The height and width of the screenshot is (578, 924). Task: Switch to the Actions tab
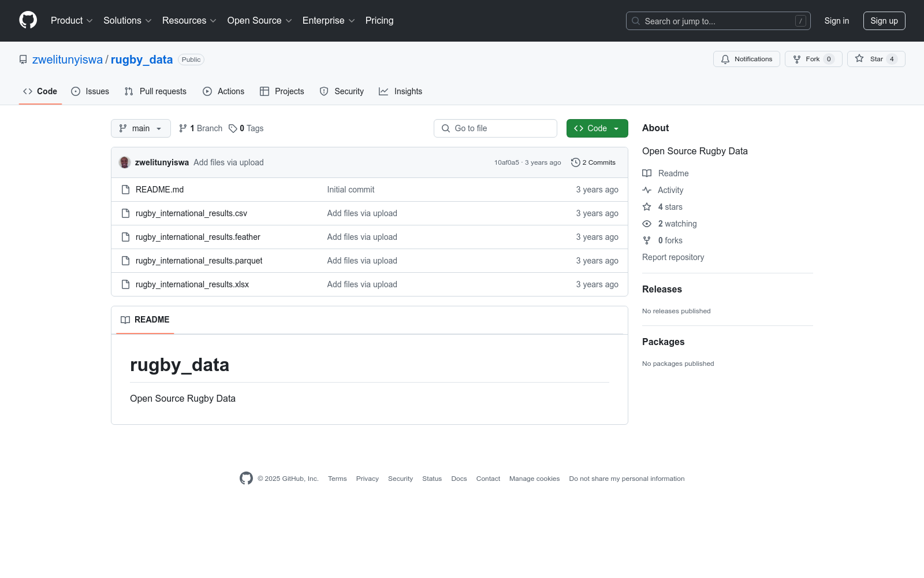tap(223, 91)
